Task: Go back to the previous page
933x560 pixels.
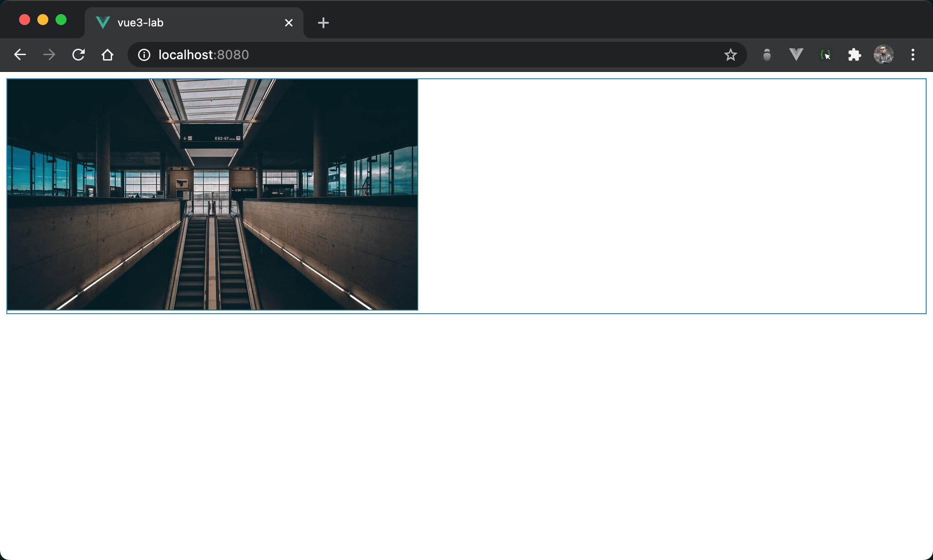Action: point(20,55)
